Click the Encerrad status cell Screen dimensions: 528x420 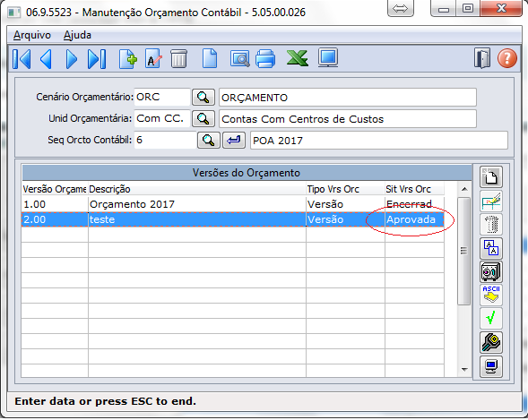click(414, 204)
